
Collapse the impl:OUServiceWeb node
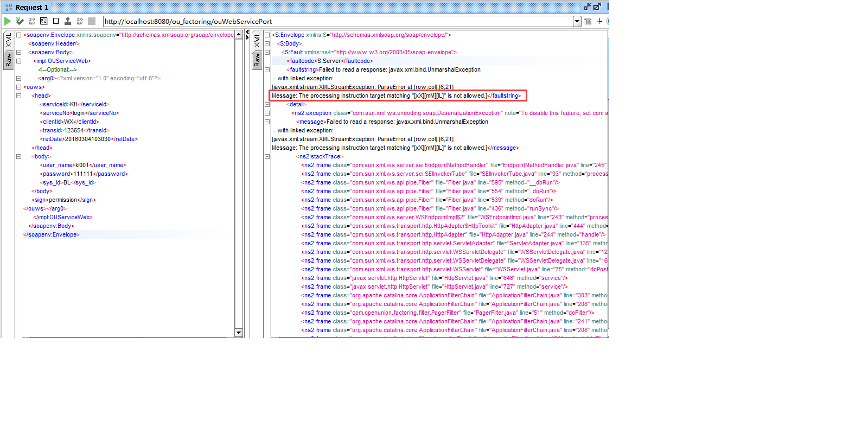18,61
